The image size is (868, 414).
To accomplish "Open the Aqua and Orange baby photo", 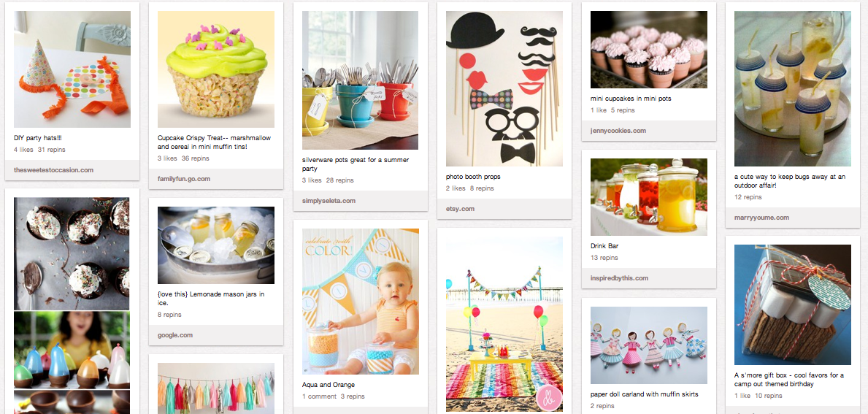I will (x=361, y=302).
